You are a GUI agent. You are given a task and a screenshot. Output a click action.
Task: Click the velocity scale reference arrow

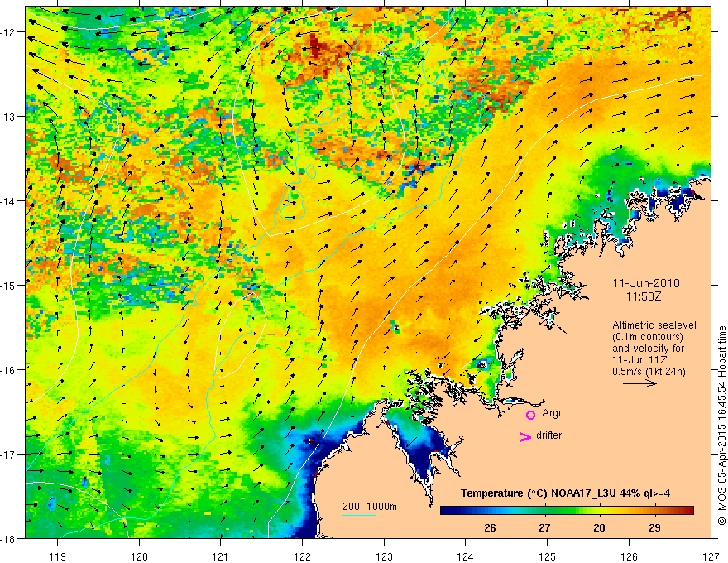click(x=639, y=383)
